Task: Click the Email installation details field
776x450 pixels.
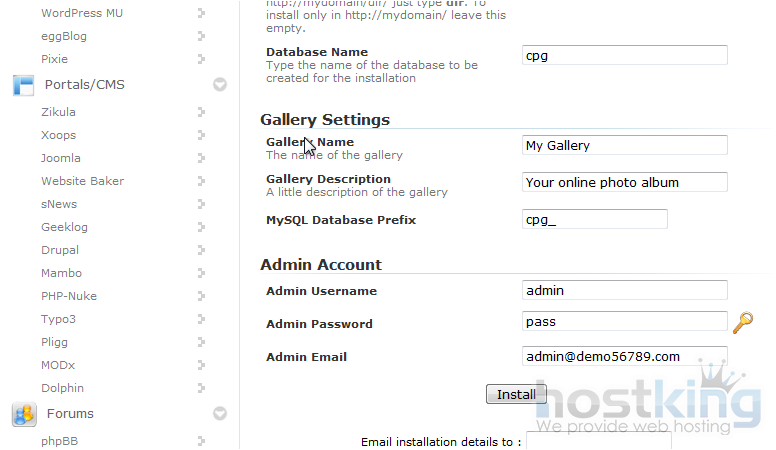Action: [x=598, y=441]
